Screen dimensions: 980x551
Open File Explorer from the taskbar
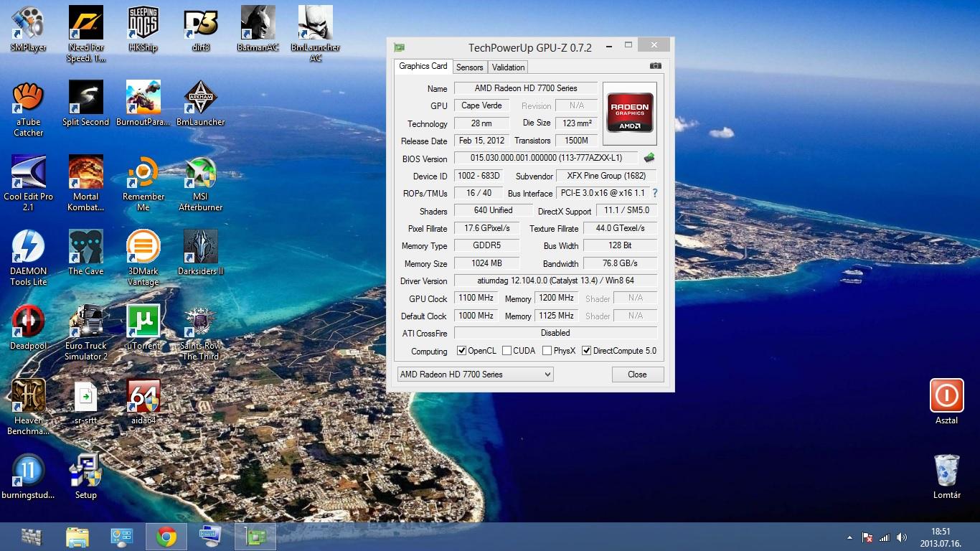point(77,537)
